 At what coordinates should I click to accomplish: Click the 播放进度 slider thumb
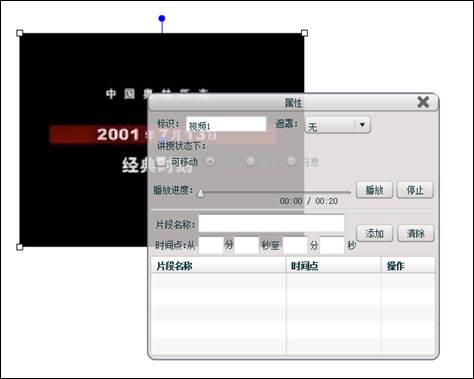200,193
